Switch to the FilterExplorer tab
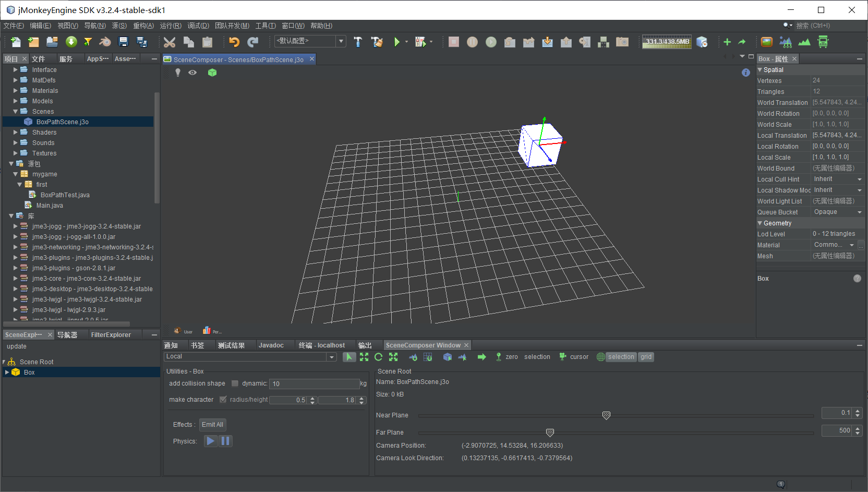868x492 pixels. tap(111, 335)
